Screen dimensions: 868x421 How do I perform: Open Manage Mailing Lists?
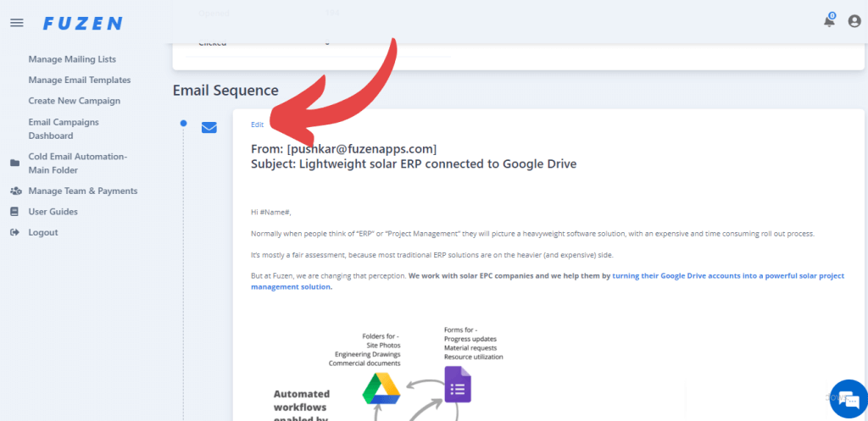coord(72,59)
